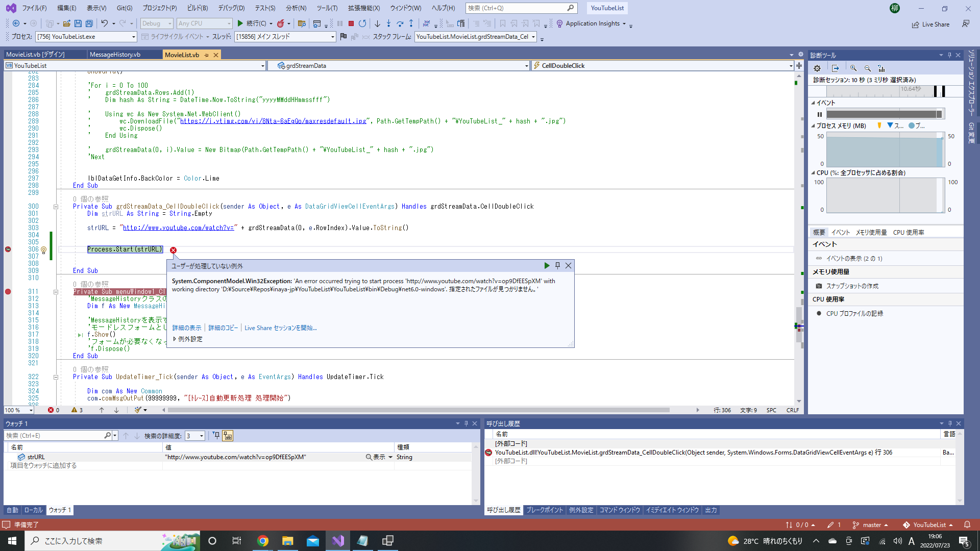Click the 詳細の表示 link in the exception popup
The height and width of the screenshot is (551, 980).
[187, 328]
